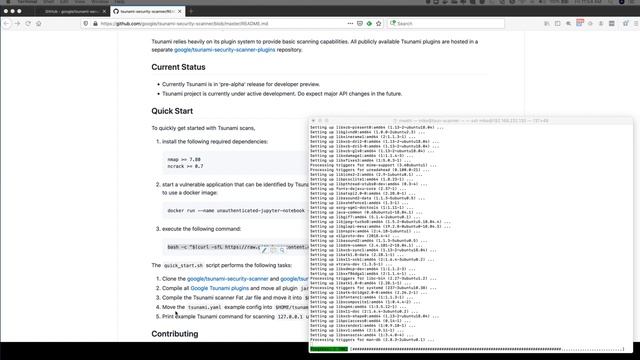Show site security info via padlock icon
This screenshot has height=360, width=640.
(95, 24)
